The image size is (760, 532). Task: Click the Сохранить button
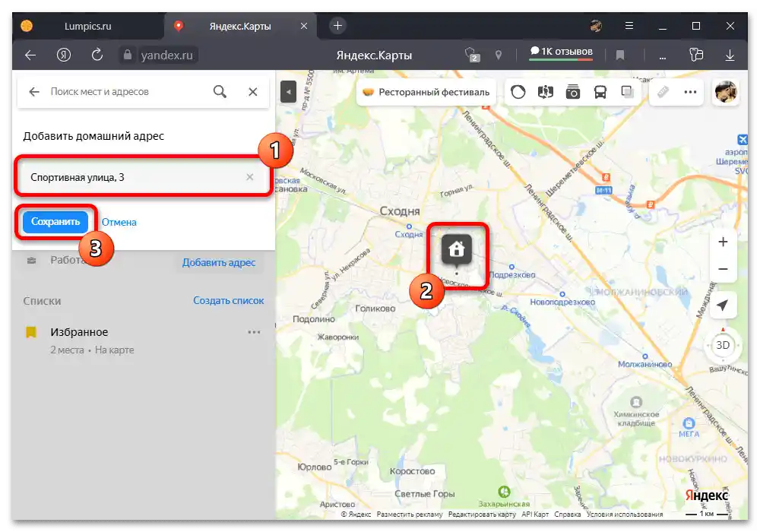pos(55,222)
